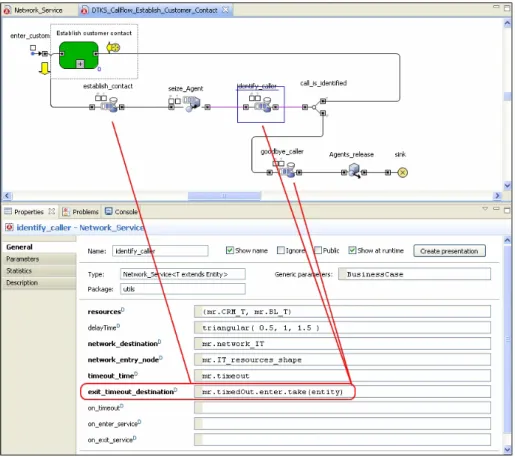Click the empty on_enter_service field
Image resolution: width=515 pixels, height=457 pixels.
(x=342, y=424)
